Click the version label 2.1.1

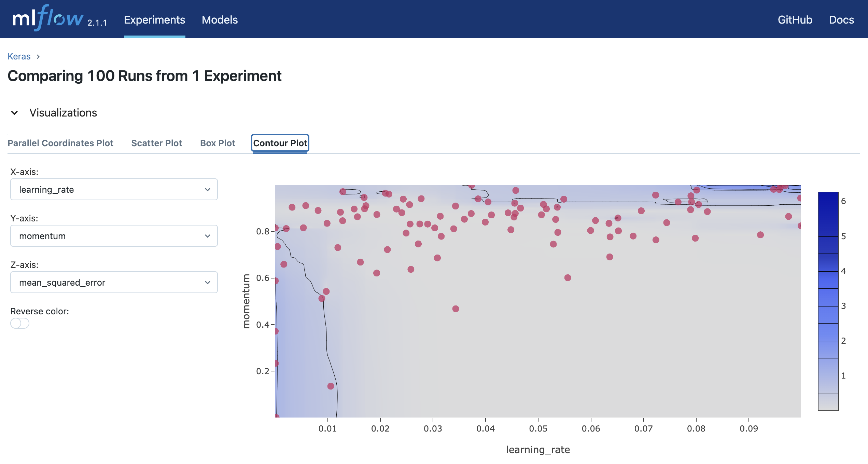[97, 23]
